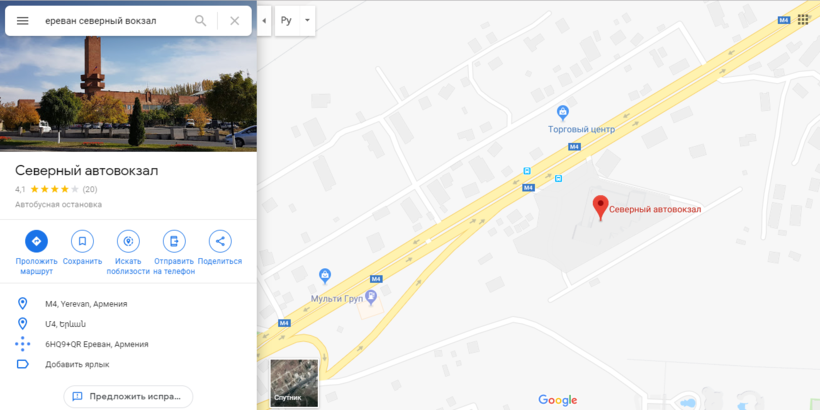Click Отправить на телефон icon
The width and height of the screenshot is (820, 410).
(174, 241)
